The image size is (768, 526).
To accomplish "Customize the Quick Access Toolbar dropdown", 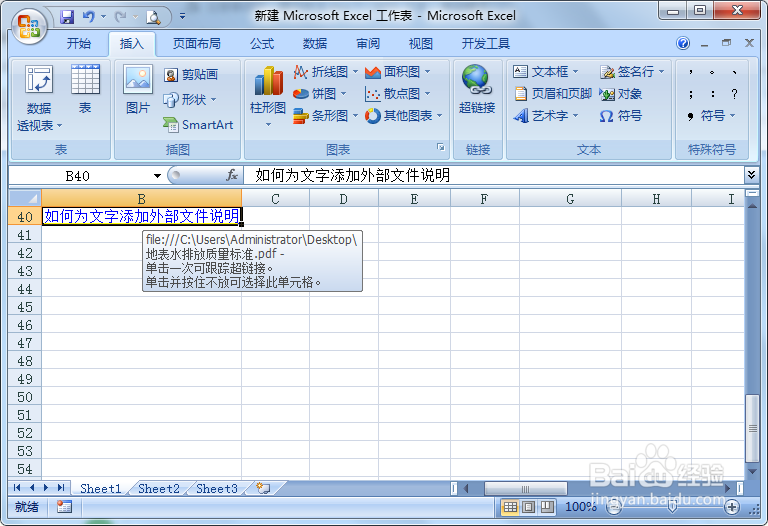I will [182, 17].
